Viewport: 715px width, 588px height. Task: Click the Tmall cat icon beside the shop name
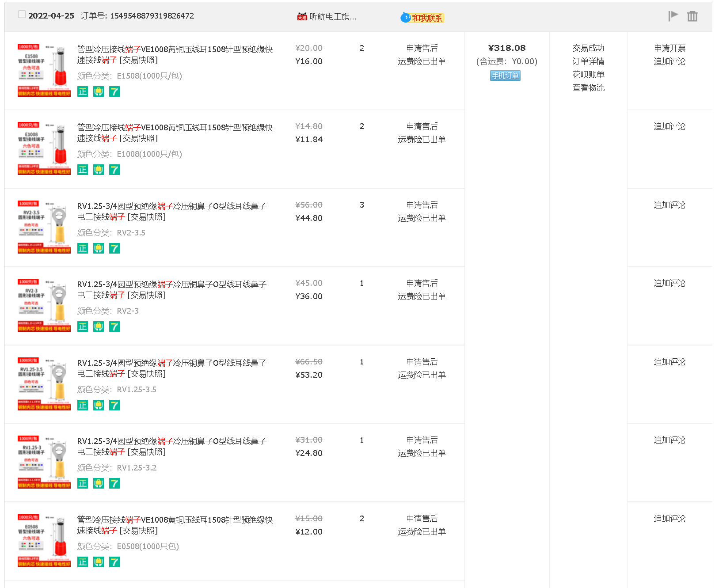tap(302, 17)
